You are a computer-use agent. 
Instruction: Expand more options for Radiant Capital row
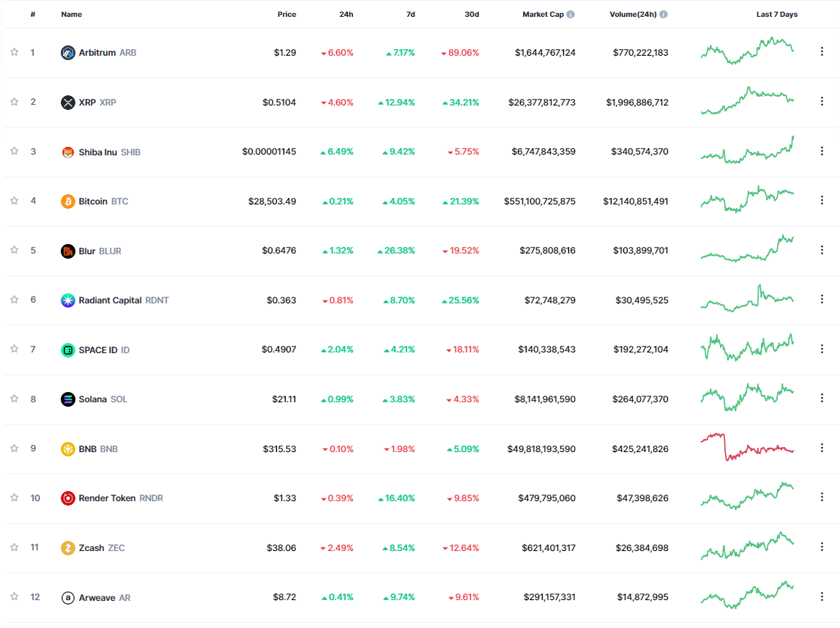pos(822,300)
